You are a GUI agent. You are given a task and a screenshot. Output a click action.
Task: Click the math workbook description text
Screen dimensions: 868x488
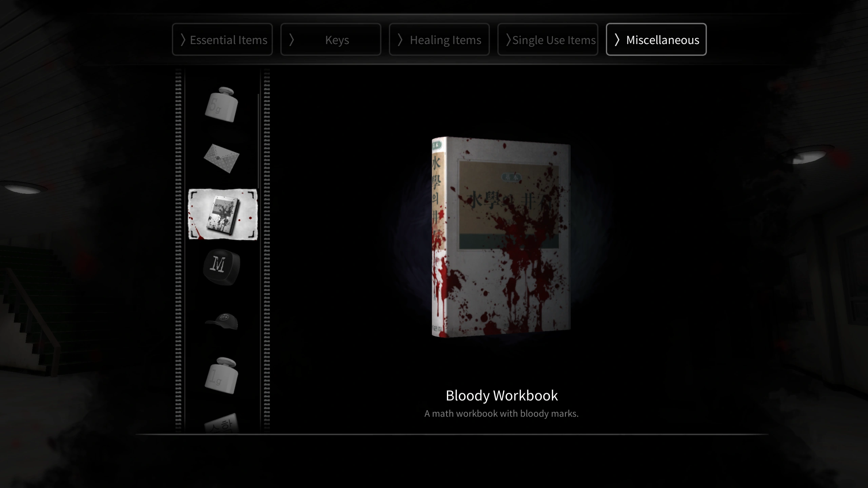(x=501, y=414)
